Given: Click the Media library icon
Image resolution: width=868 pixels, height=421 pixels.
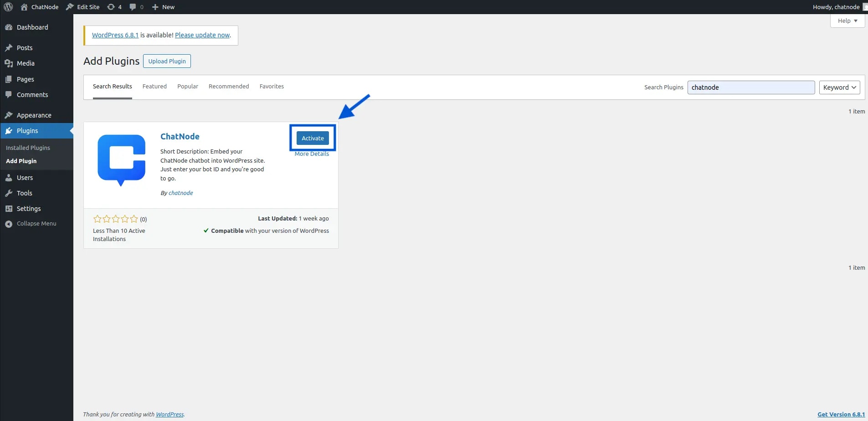Looking at the screenshot, I should click(9, 63).
